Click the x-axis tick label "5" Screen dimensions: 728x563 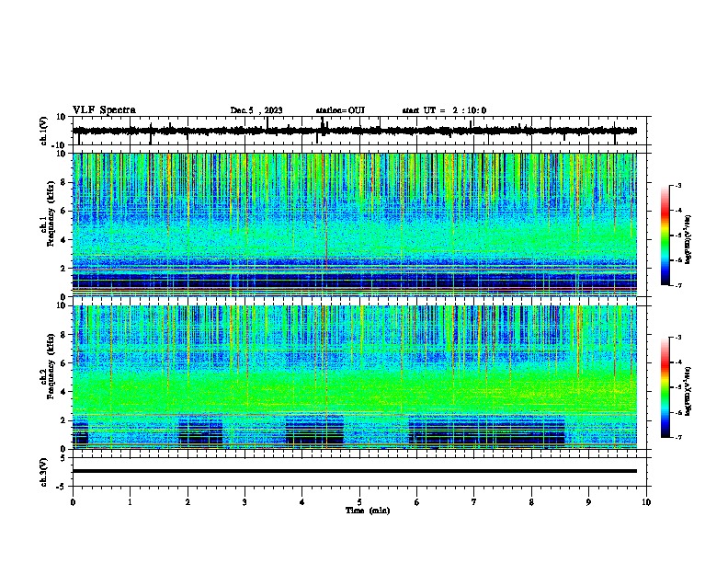click(x=359, y=502)
